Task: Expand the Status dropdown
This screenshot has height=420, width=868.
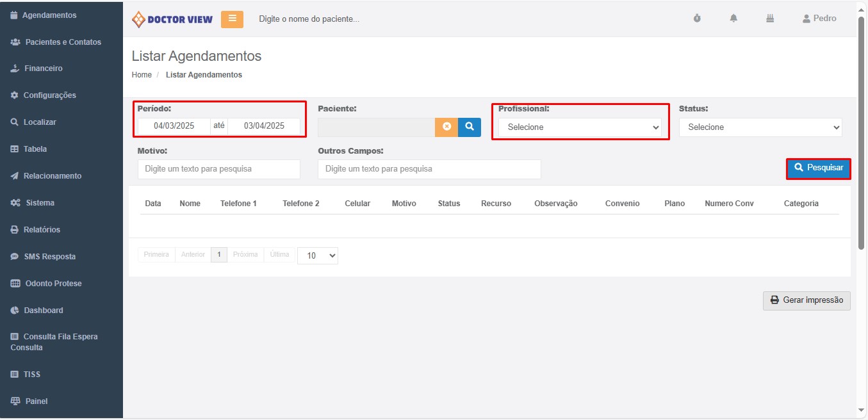Action: click(760, 127)
